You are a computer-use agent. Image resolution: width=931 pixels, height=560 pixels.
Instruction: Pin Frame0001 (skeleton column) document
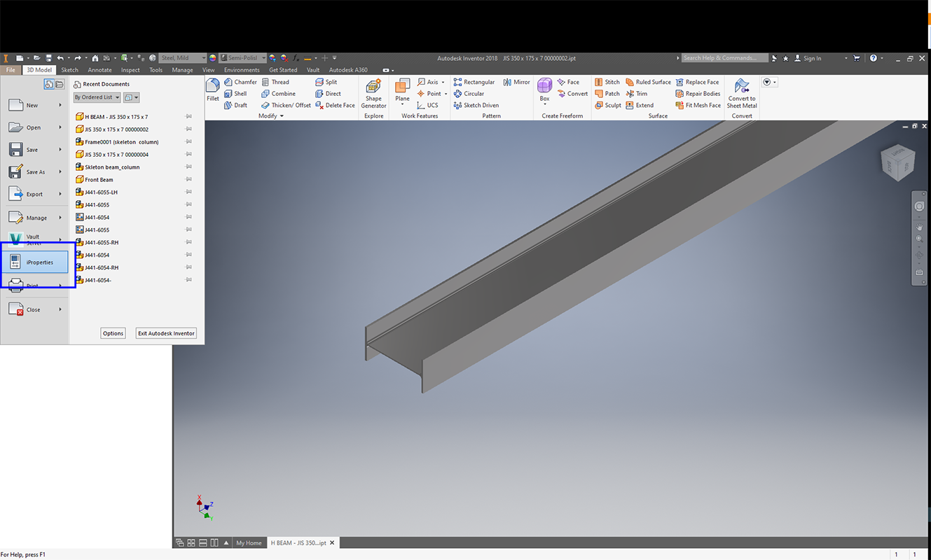tap(188, 142)
